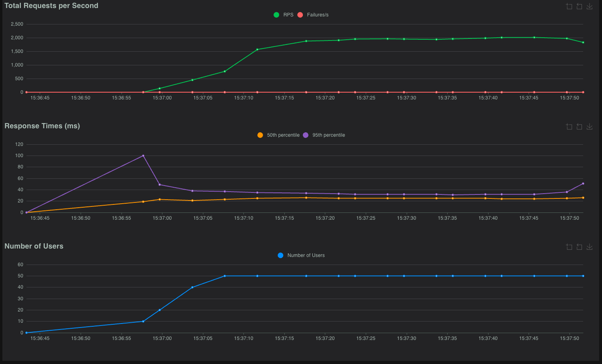Click the users data point at 10 users
Viewport: 602px width, 364px height.
143,321
